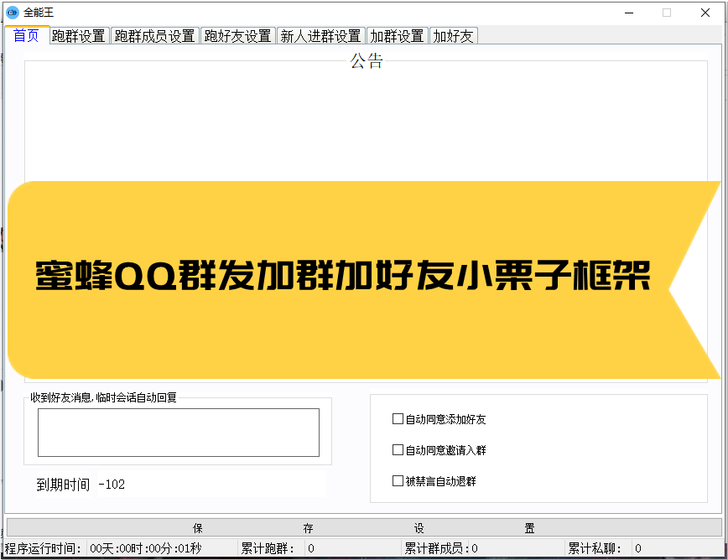
Task: Open the 跑群成员设置 tab
Action: pos(154,36)
